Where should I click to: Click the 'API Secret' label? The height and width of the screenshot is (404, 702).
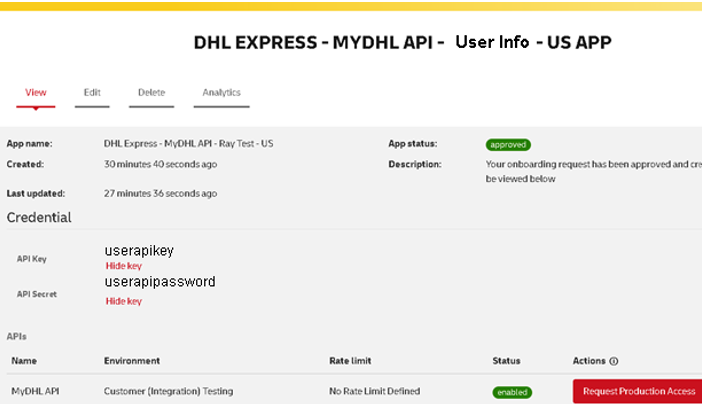pyautogui.click(x=37, y=294)
